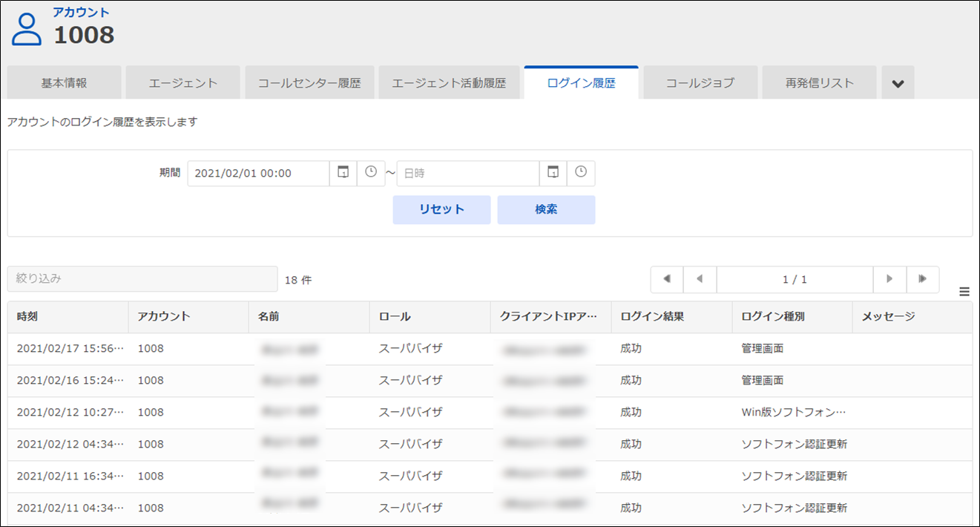The width and height of the screenshot is (980, 527).
Task: Click page indicator 1 / 1 field
Action: pyautogui.click(x=795, y=279)
